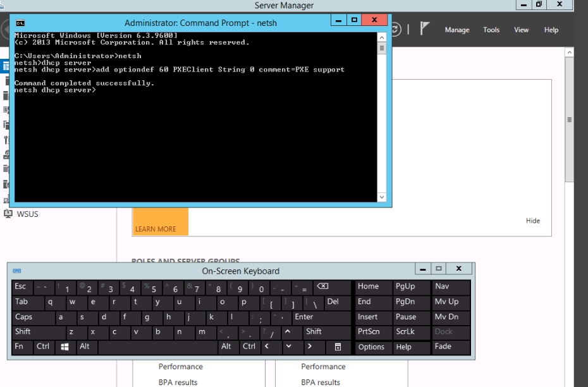Image resolution: width=588 pixels, height=387 pixels.
Task: Click the Mv Up key on keyboard
Action: [451, 302]
